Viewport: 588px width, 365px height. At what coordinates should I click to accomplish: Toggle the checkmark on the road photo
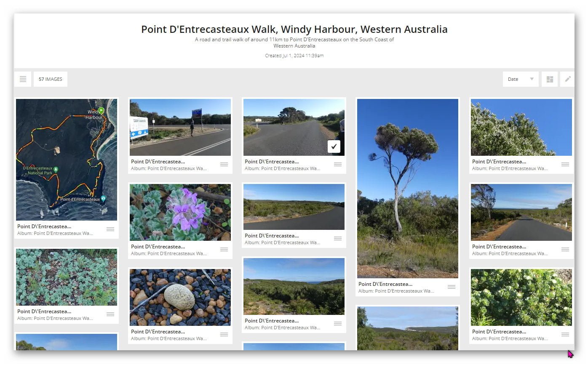pos(334,147)
